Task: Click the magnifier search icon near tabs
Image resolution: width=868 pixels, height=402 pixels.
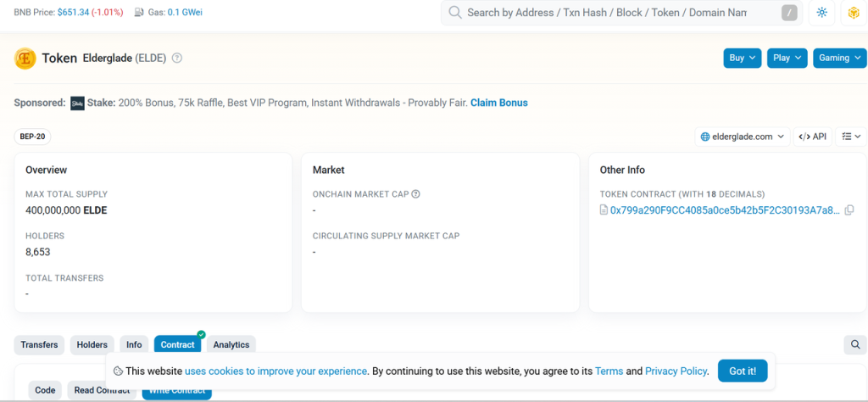Action: pos(855,344)
